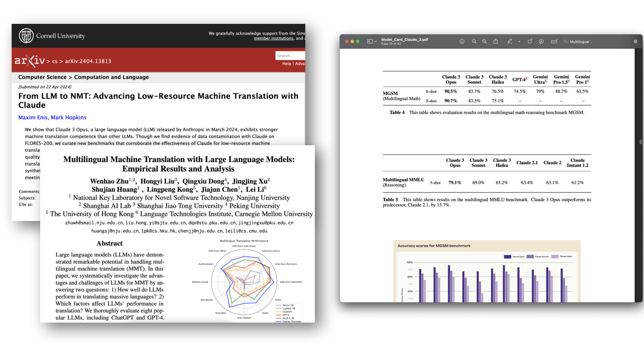644x356 pixels.
Task: Zoom out of the PDF page
Action: pyautogui.click(x=474, y=41)
